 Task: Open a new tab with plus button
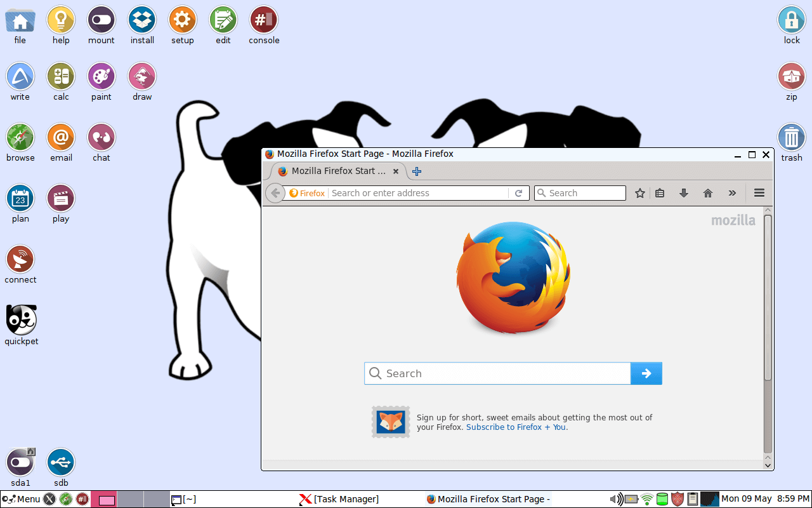click(x=417, y=171)
